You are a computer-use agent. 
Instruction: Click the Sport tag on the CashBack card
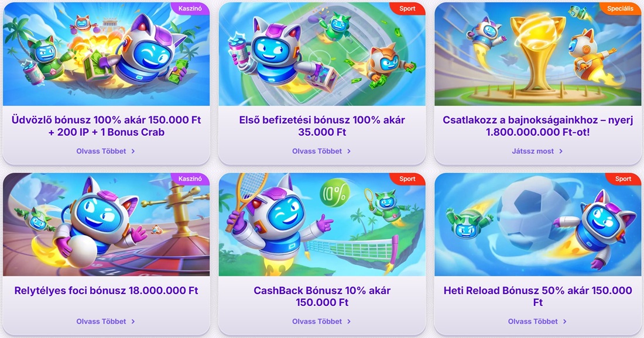point(407,179)
